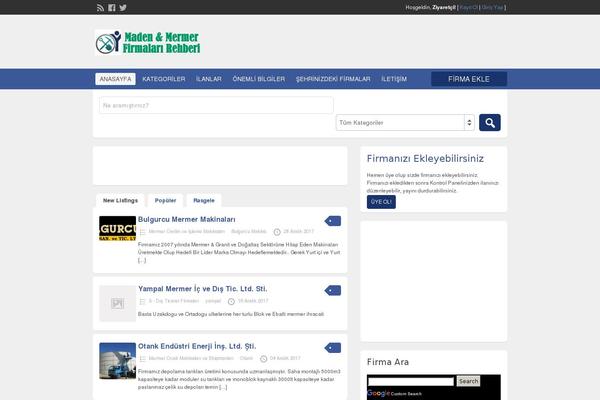Click the clock icon on Otank Endüstri listing
The height and width of the screenshot is (400, 600).
point(263,359)
